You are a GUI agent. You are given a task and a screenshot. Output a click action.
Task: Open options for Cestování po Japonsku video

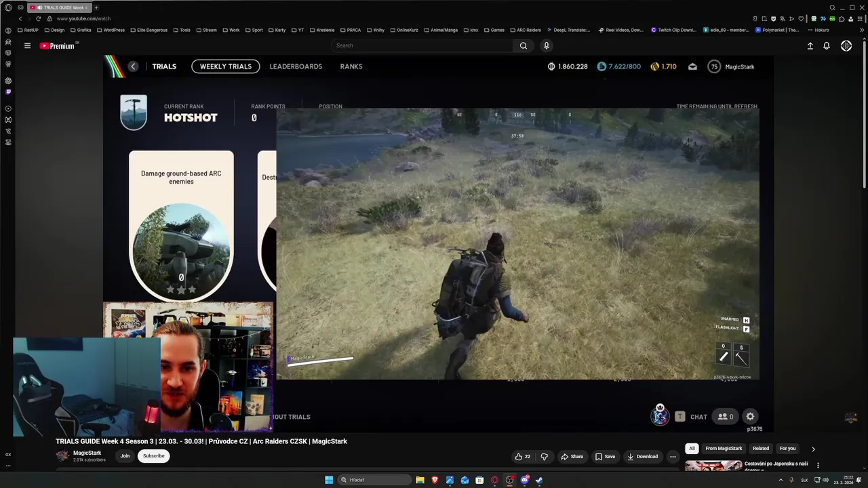(x=818, y=465)
